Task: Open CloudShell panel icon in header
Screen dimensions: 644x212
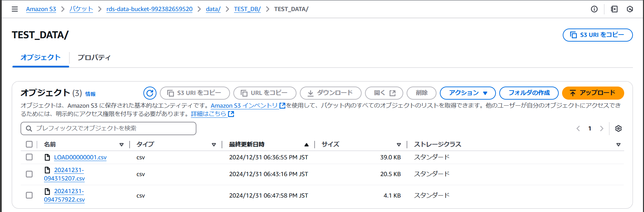Action: pos(614,9)
